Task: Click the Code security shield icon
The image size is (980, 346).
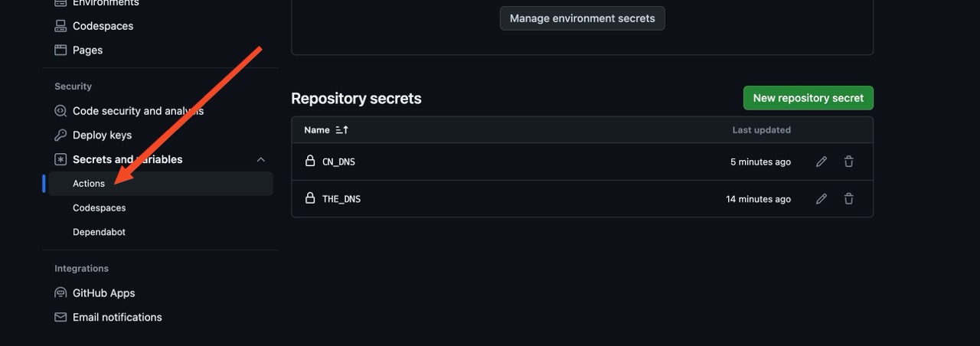Action: coord(60,111)
